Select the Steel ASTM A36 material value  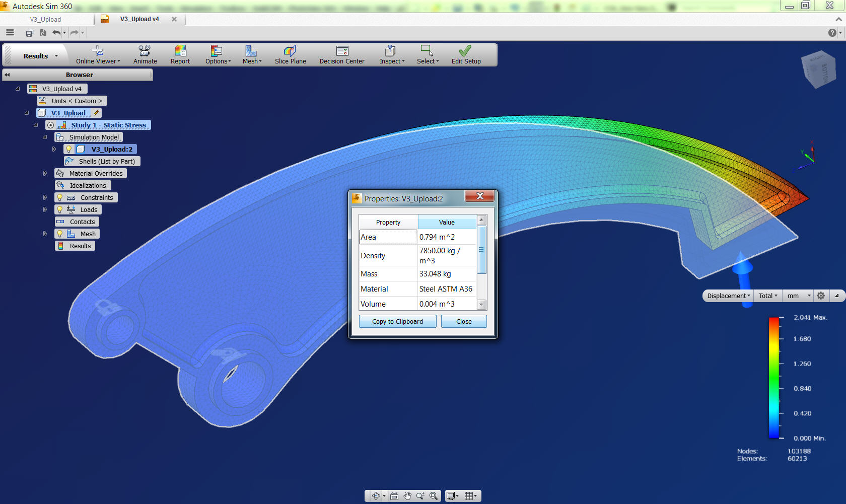[x=446, y=289]
